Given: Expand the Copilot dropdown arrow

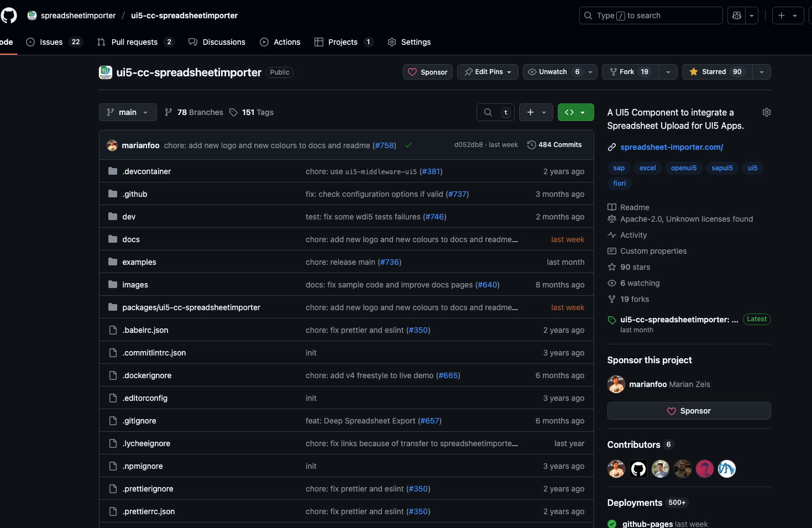Looking at the screenshot, I should pyautogui.click(x=752, y=15).
